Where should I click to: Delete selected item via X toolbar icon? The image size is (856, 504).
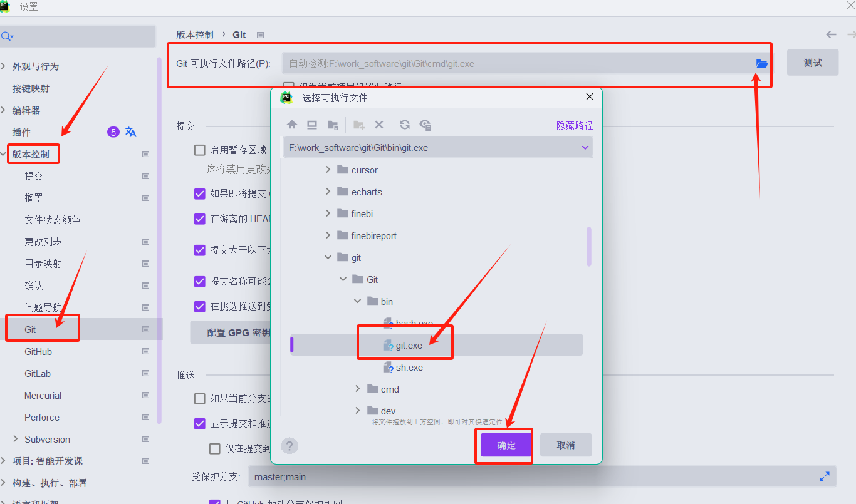click(378, 125)
